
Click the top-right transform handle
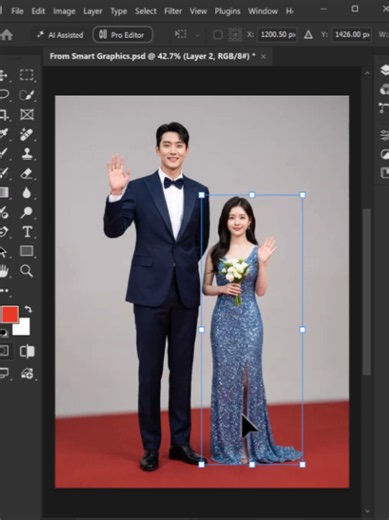click(302, 195)
